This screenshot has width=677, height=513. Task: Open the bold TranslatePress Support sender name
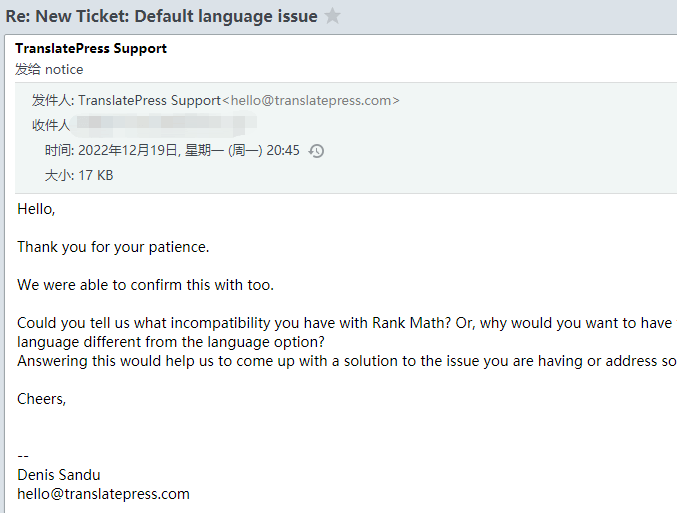coord(91,48)
